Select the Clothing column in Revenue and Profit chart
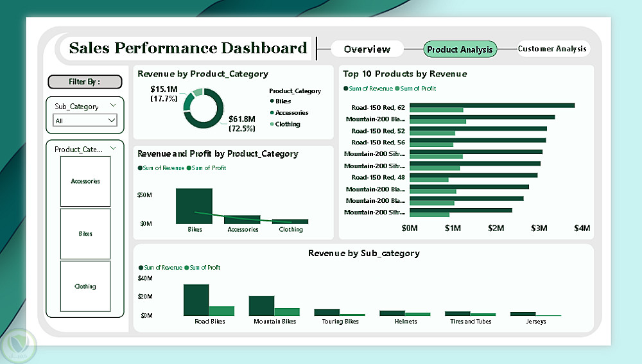The width and height of the screenshot is (642, 364). click(290, 221)
